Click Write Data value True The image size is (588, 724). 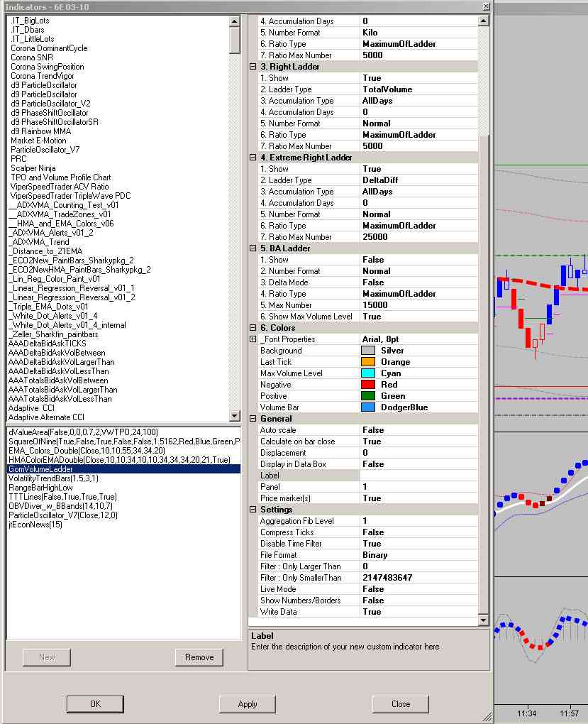418,612
